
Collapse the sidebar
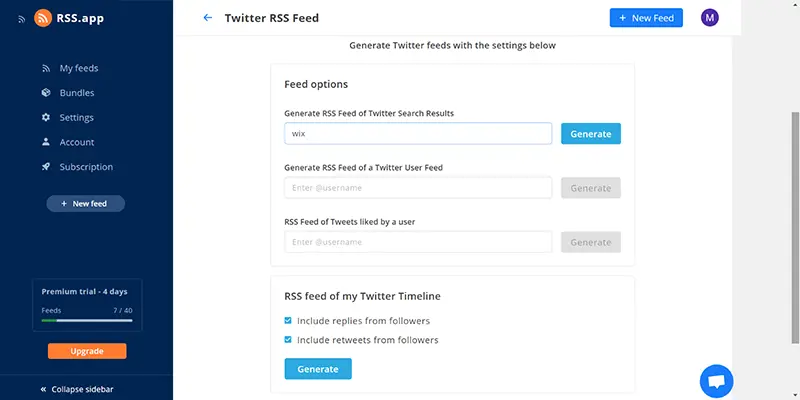point(77,389)
